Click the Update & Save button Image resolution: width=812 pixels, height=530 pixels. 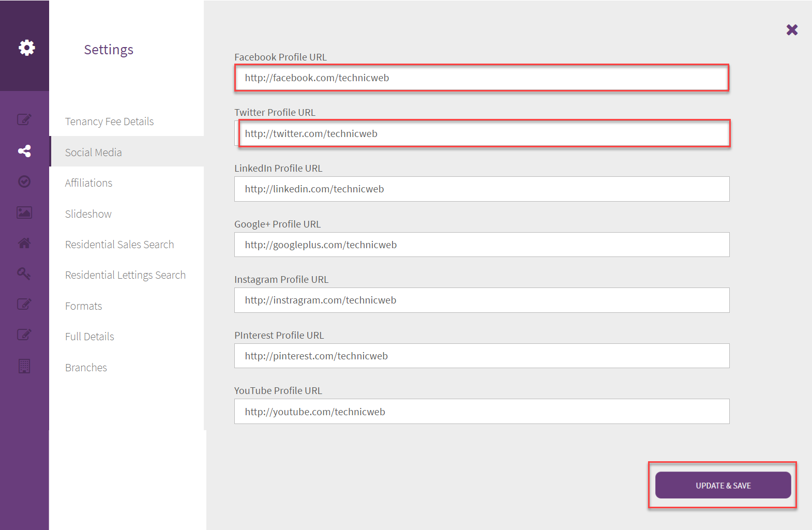point(723,485)
